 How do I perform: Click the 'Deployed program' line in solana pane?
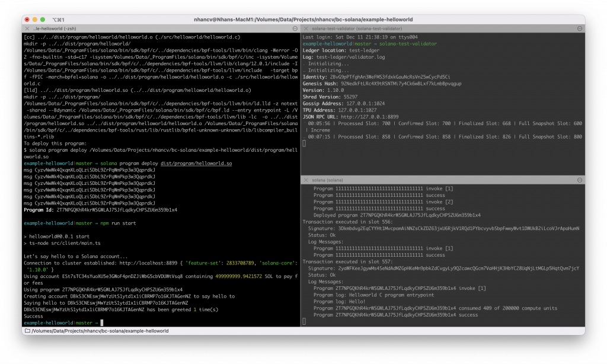pyautogui.click(x=397, y=215)
